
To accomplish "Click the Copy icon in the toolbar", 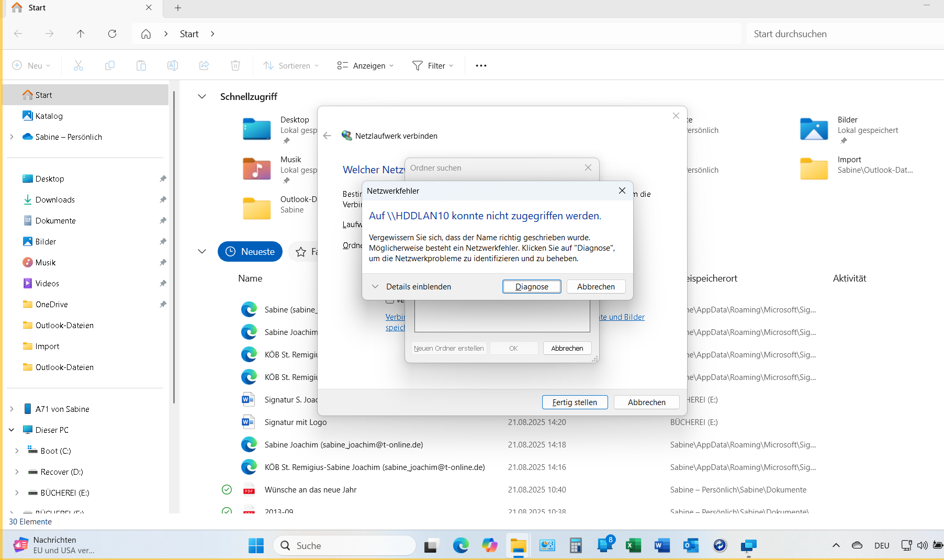I will pyautogui.click(x=109, y=65).
